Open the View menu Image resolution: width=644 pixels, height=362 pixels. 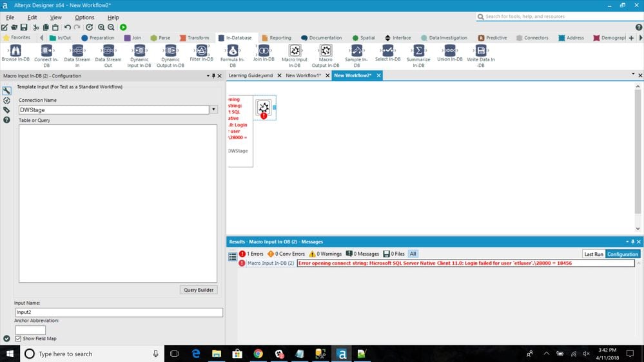point(55,17)
